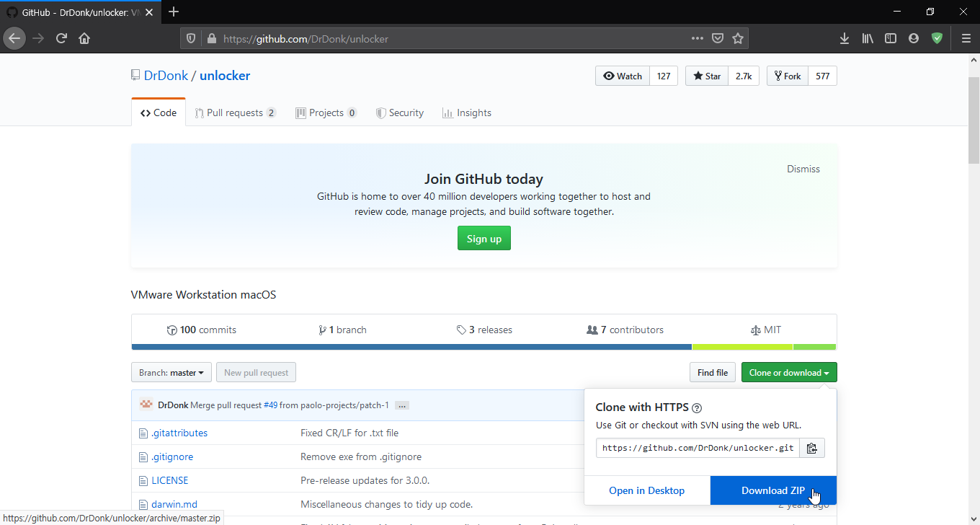Open pull request #49 link

[x=270, y=405]
